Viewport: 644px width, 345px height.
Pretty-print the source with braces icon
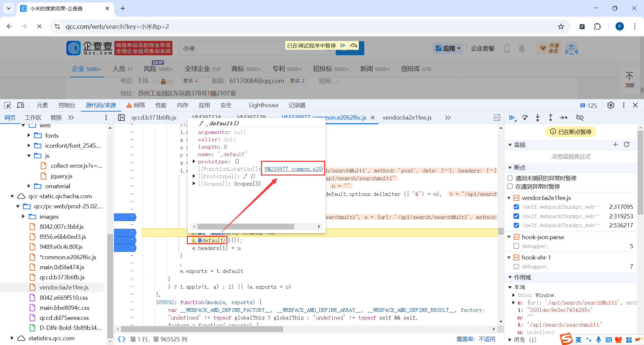click(121, 339)
